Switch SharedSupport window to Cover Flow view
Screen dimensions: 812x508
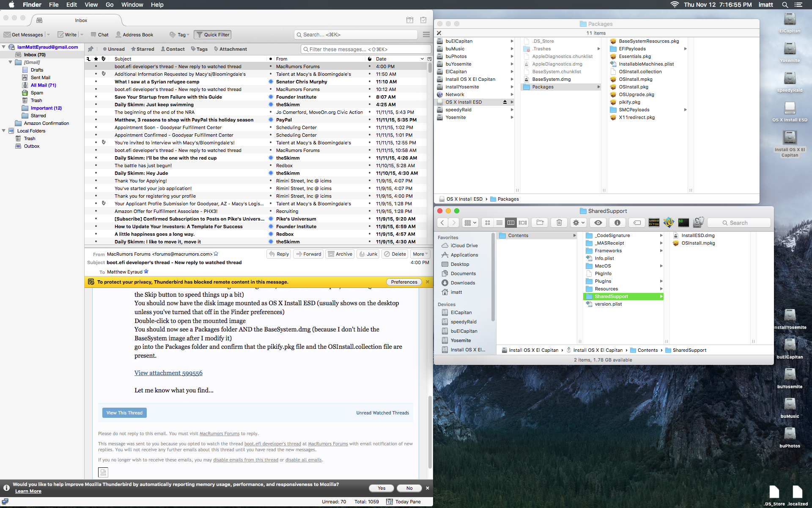coord(523,223)
